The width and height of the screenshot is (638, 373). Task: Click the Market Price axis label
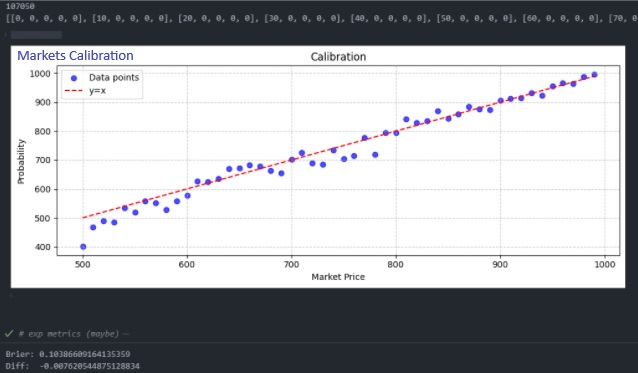338,277
